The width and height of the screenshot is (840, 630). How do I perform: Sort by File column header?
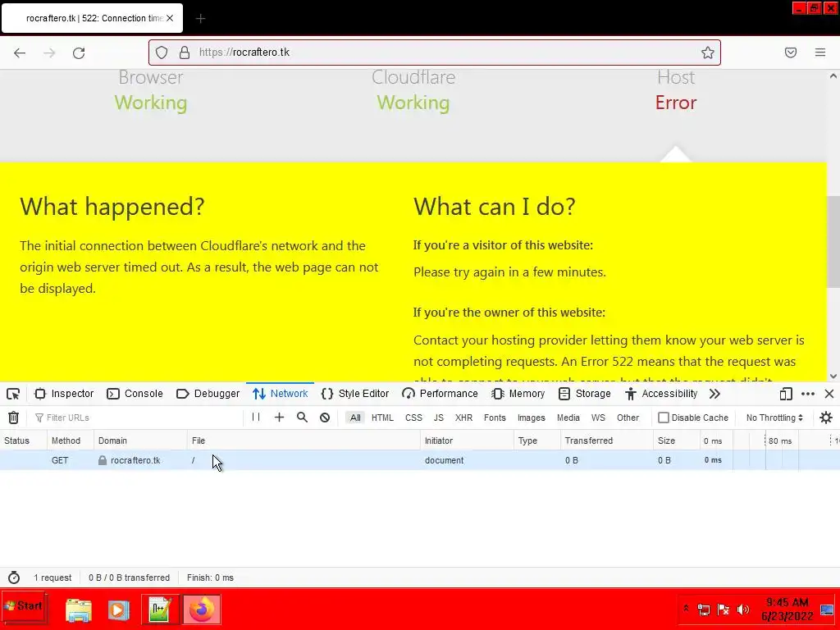[x=304, y=441]
